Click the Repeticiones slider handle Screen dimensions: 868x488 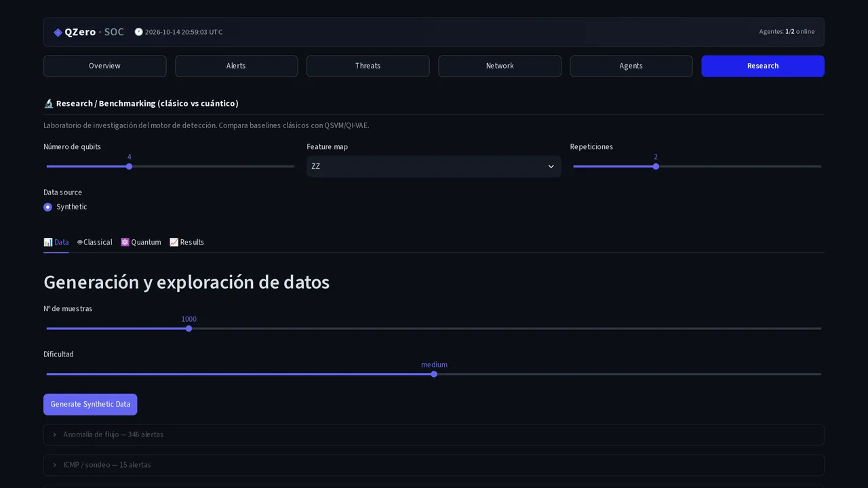(656, 167)
